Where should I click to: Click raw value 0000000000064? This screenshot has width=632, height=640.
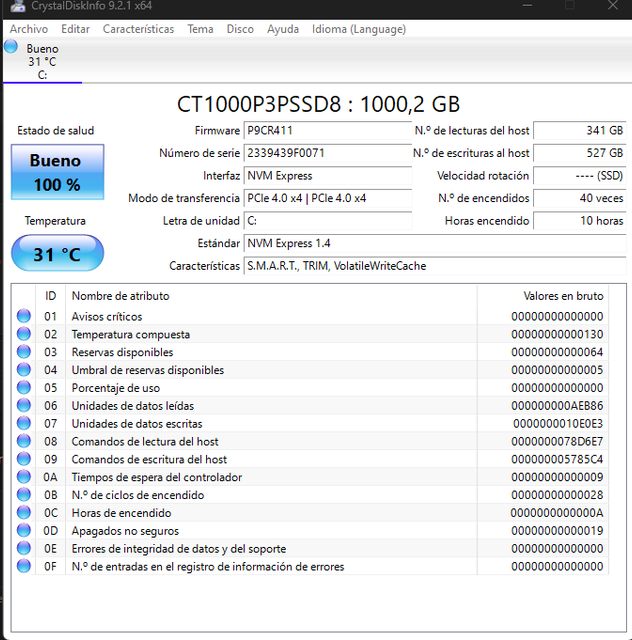(x=557, y=352)
